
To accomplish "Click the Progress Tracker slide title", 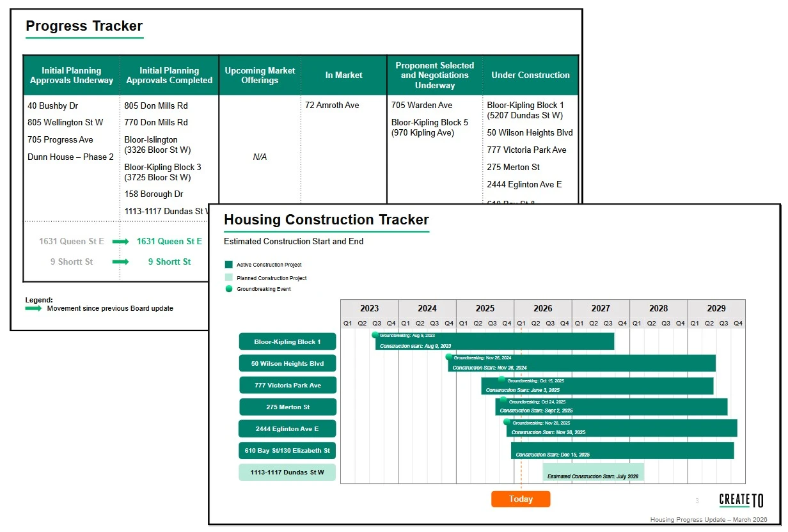I will click(84, 26).
